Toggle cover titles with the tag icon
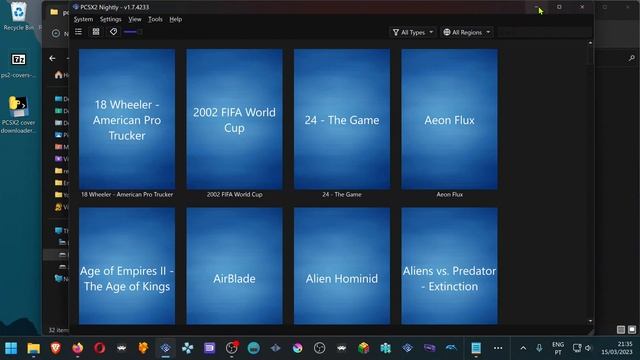The height and width of the screenshot is (360, 640). (x=113, y=32)
